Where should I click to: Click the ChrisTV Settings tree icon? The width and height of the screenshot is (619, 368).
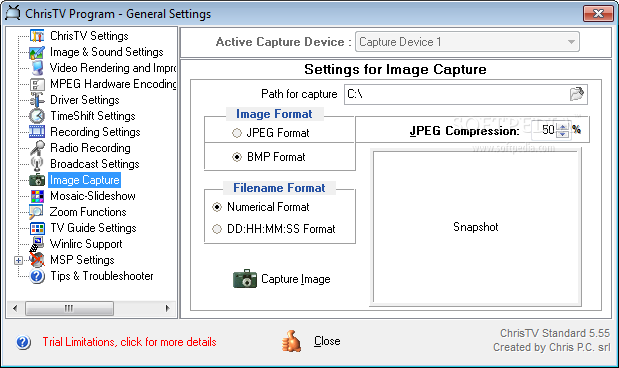coord(37,36)
